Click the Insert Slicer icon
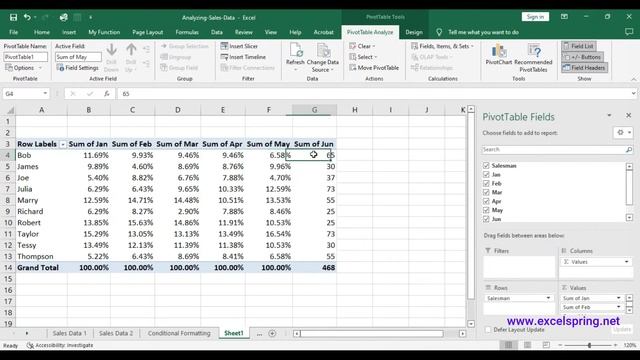The image size is (640, 360). (x=224, y=46)
